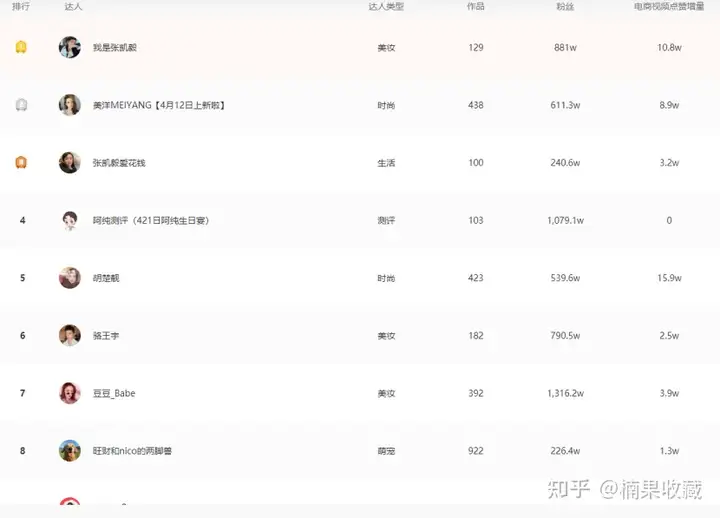Select fans value 611.3w
The height and width of the screenshot is (518, 720).
tap(565, 105)
